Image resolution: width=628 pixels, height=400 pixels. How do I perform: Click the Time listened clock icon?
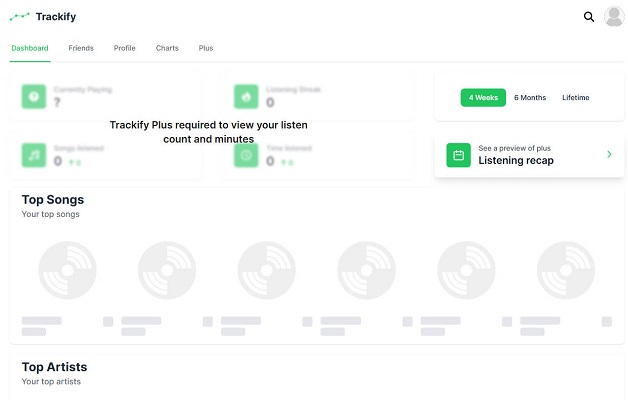click(x=246, y=155)
